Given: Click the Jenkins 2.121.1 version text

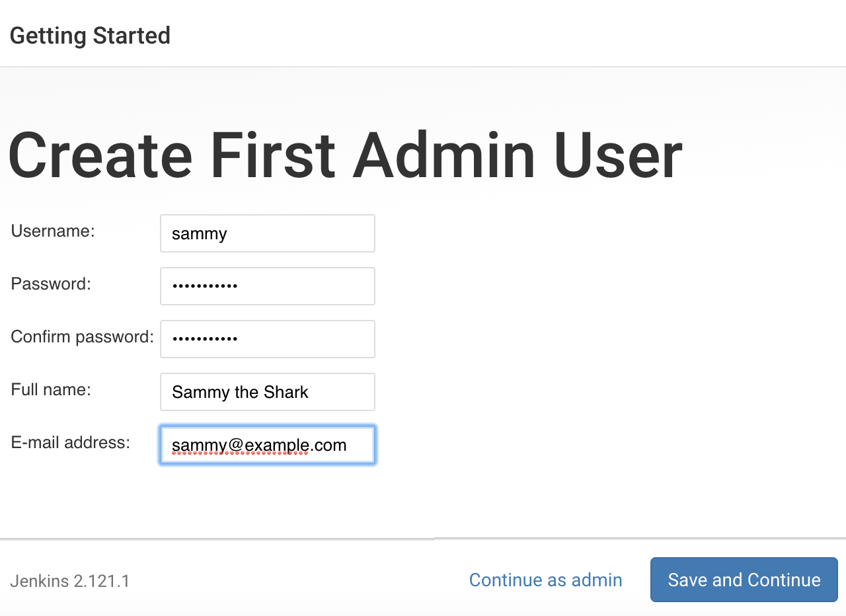Looking at the screenshot, I should 70,581.
